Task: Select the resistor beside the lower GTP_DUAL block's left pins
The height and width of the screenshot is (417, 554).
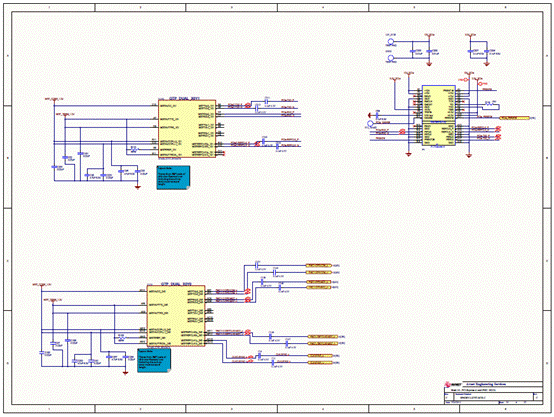Action: [121, 337]
